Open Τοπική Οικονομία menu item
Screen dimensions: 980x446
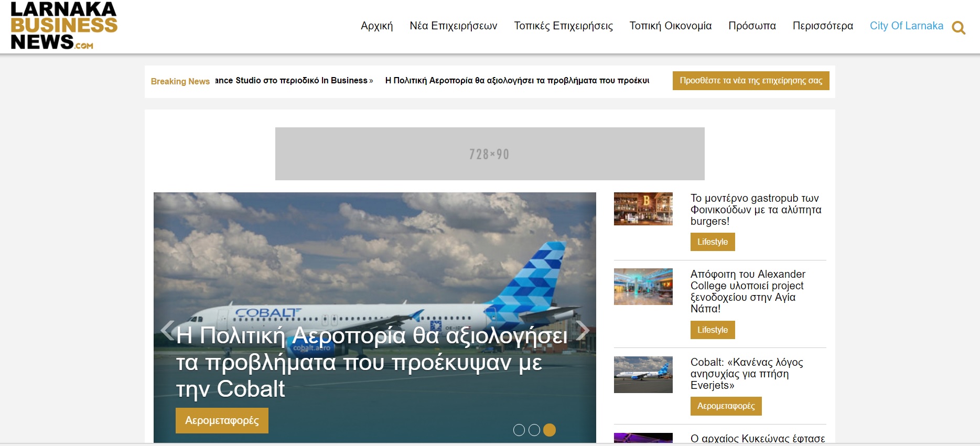[x=671, y=26]
